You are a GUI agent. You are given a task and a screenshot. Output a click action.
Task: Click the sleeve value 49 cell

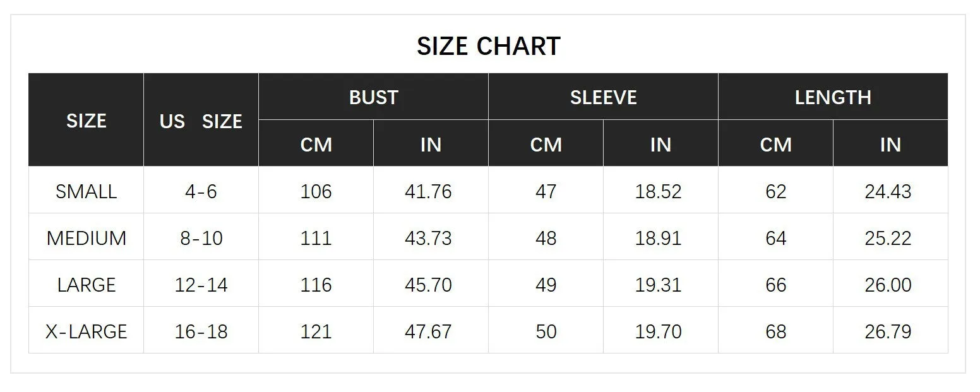(546, 284)
